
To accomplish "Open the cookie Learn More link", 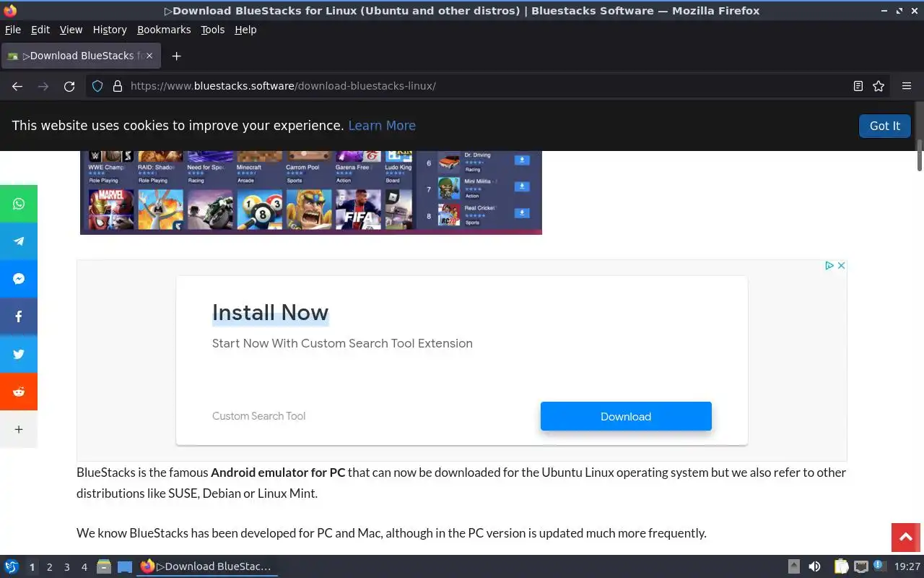I will 382,126.
